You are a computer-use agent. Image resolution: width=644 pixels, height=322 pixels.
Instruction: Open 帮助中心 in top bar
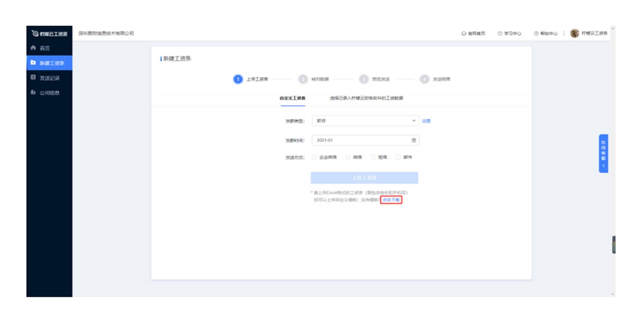[545, 33]
